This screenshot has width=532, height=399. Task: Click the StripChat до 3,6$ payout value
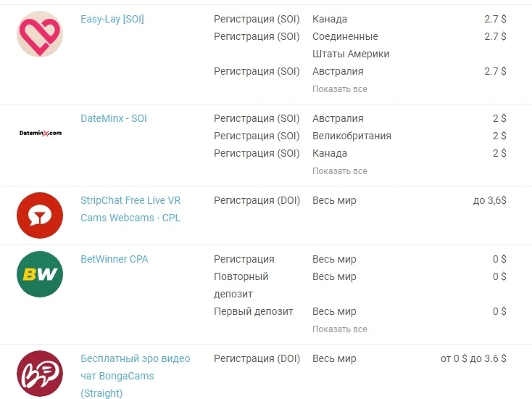(489, 200)
